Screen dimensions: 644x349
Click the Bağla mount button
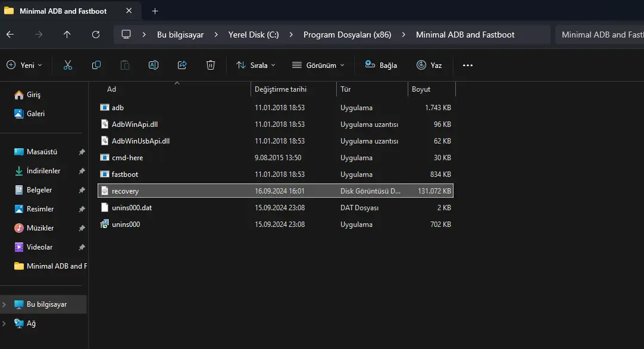click(381, 65)
